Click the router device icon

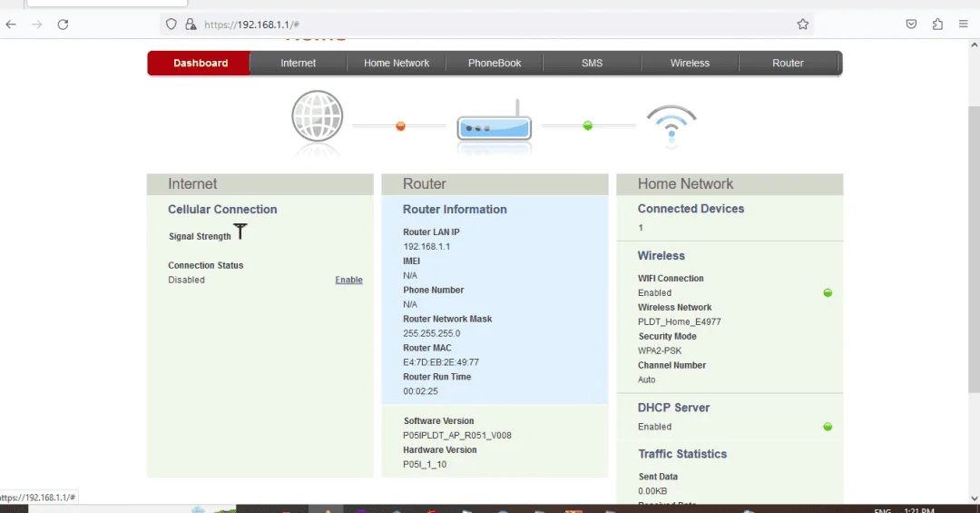[494, 122]
